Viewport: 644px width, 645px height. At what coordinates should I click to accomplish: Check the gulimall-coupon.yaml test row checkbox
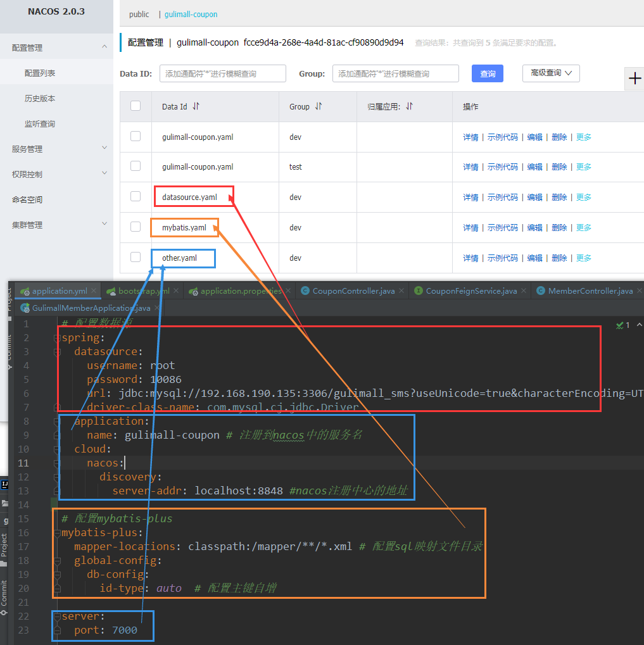pos(136,166)
